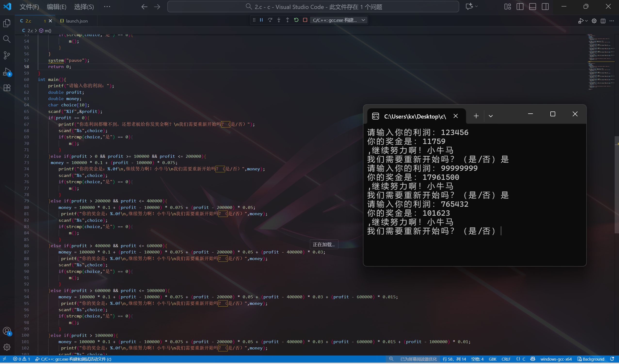Open the Extensions view icon
The width and height of the screenshot is (619, 364).
click(x=7, y=88)
